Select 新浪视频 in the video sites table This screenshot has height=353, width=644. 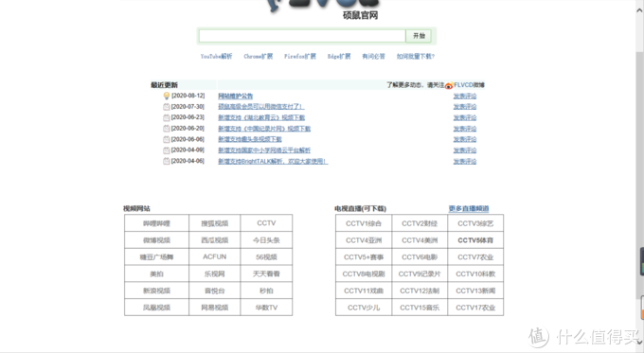point(156,291)
